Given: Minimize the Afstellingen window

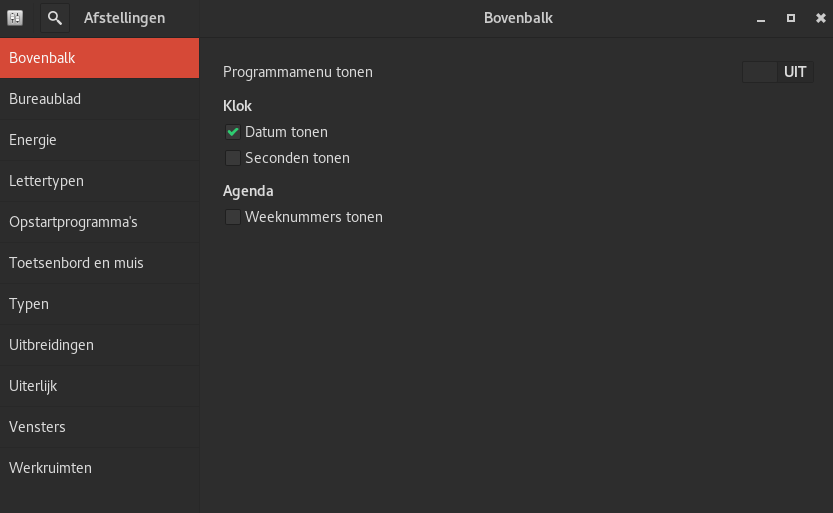Looking at the screenshot, I should (761, 19).
